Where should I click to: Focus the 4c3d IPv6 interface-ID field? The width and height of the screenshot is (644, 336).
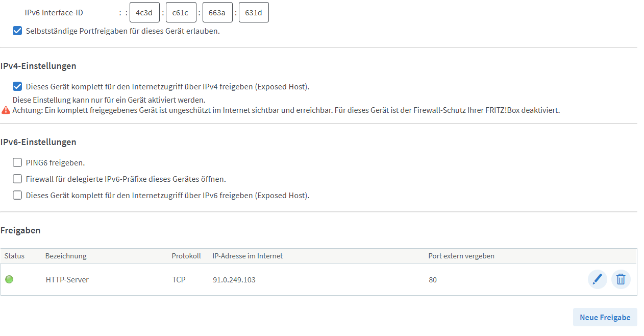click(144, 13)
